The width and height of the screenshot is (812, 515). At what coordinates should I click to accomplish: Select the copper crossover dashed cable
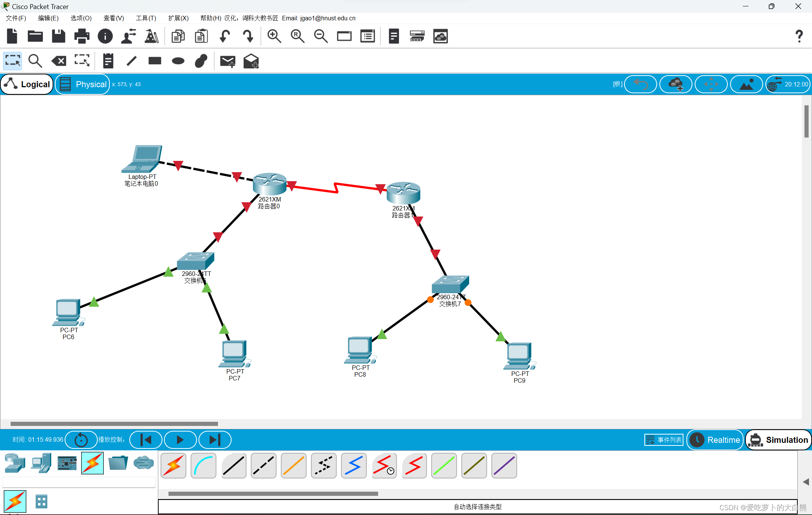click(264, 466)
